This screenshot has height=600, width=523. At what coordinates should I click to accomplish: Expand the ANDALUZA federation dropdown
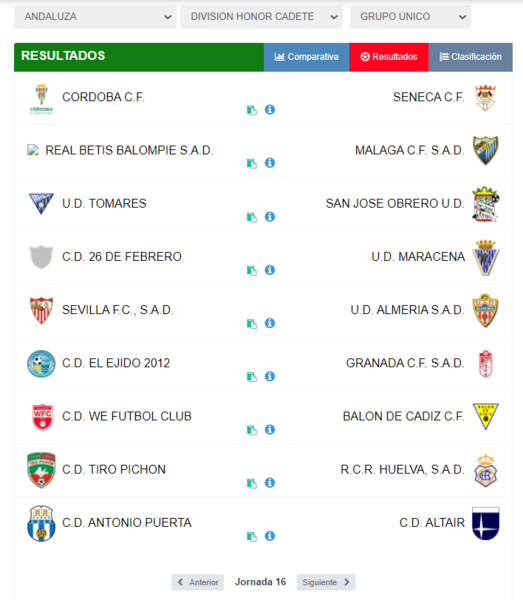[95, 17]
